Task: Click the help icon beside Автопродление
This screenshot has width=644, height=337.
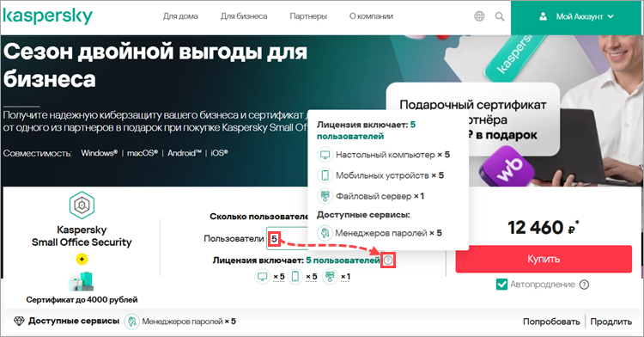Action: tap(584, 285)
